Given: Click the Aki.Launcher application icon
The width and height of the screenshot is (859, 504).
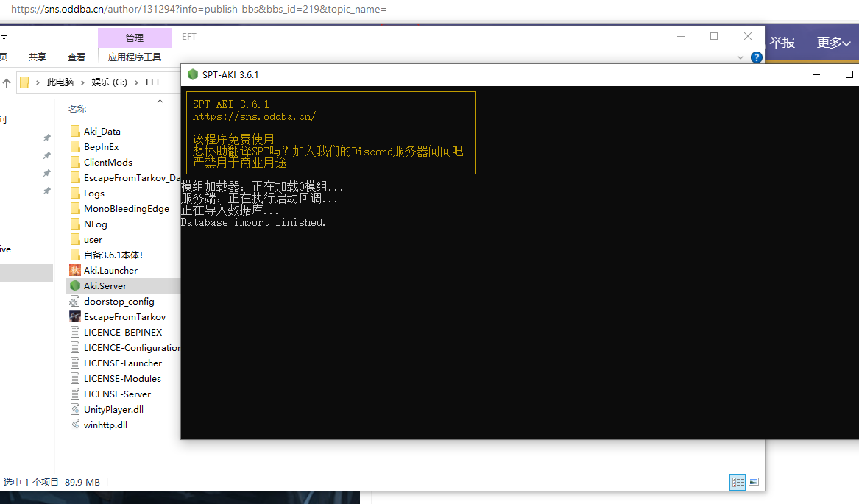Looking at the screenshot, I should pos(74,270).
